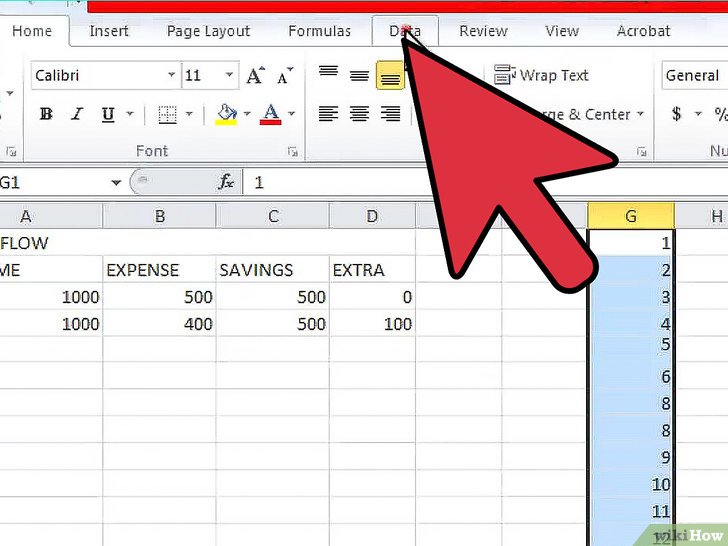Image resolution: width=728 pixels, height=546 pixels.
Task: Open the View tab
Action: pyautogui.click(x=562, y=31)
